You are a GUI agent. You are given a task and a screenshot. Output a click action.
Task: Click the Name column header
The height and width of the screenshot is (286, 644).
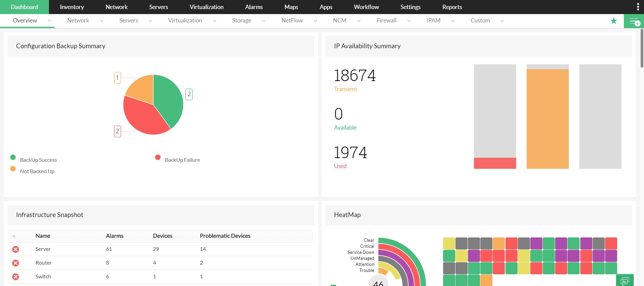pos(43,236)
